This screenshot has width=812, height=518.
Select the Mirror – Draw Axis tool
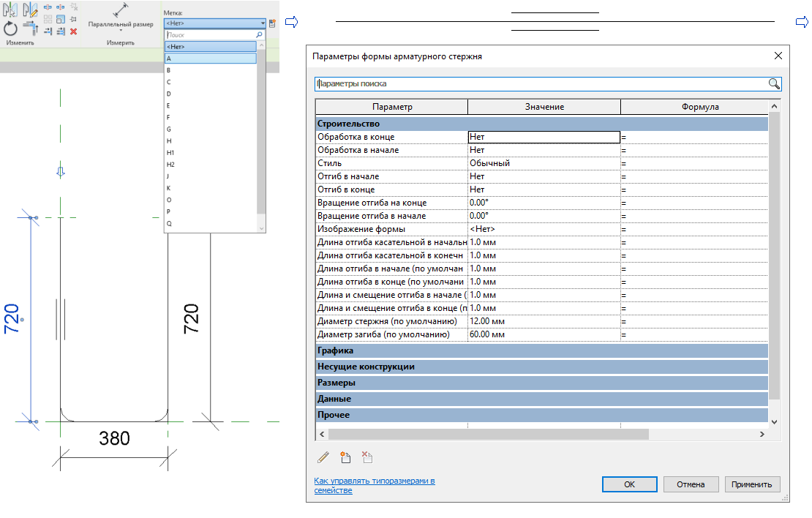[x=30, y=10]
